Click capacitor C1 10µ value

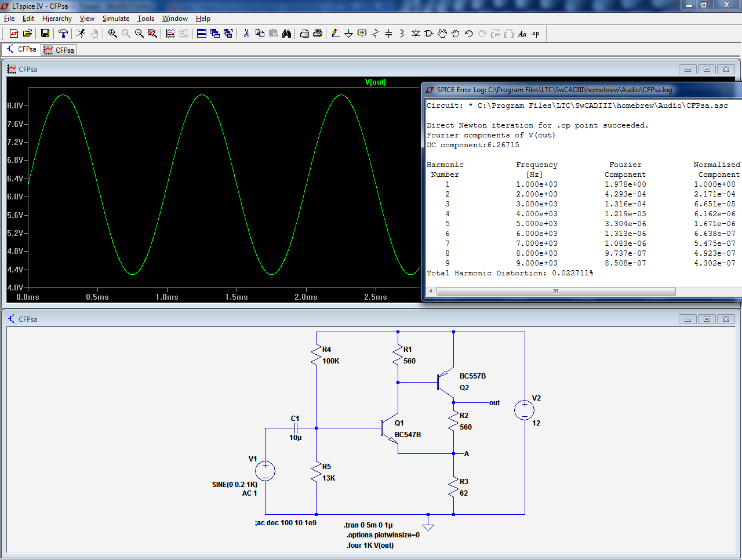(x=296, y=438)
